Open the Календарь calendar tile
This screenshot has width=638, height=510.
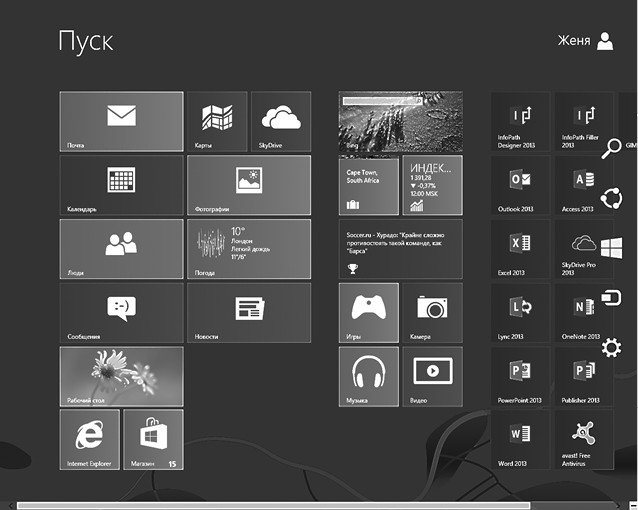coord(121,185)
